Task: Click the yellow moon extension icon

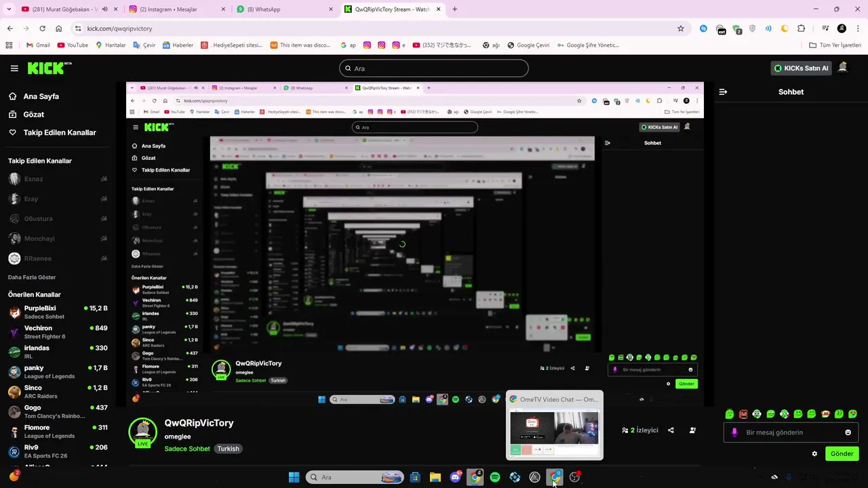Action: pos(785,28)
